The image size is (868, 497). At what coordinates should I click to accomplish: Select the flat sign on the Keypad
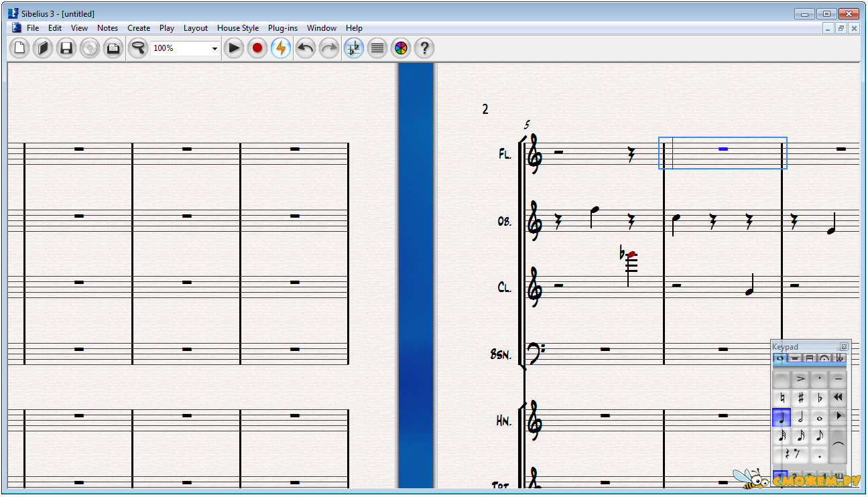(x=819, y=398)
